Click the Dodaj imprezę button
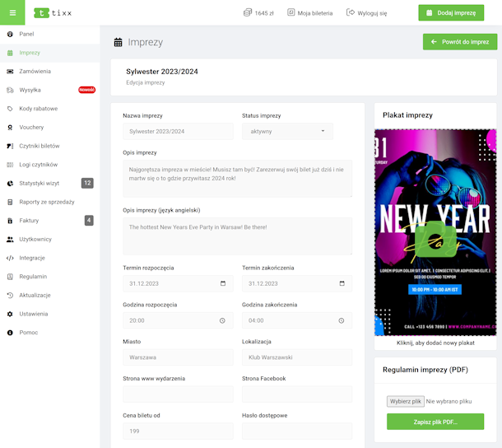 click(x=450, y=13)
